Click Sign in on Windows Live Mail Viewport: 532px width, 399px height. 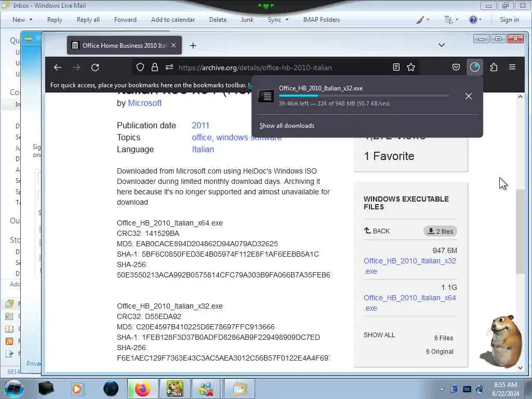(509, 20)
